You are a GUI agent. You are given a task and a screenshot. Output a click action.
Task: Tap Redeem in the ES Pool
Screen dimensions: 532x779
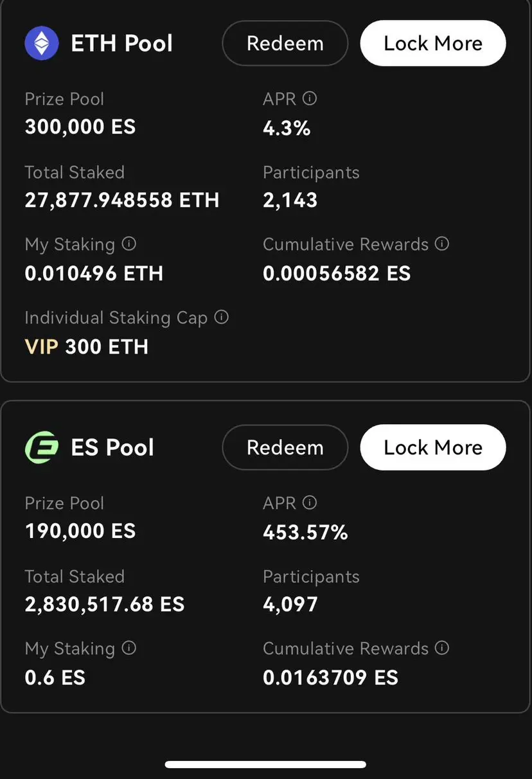(x=285, y=447)
